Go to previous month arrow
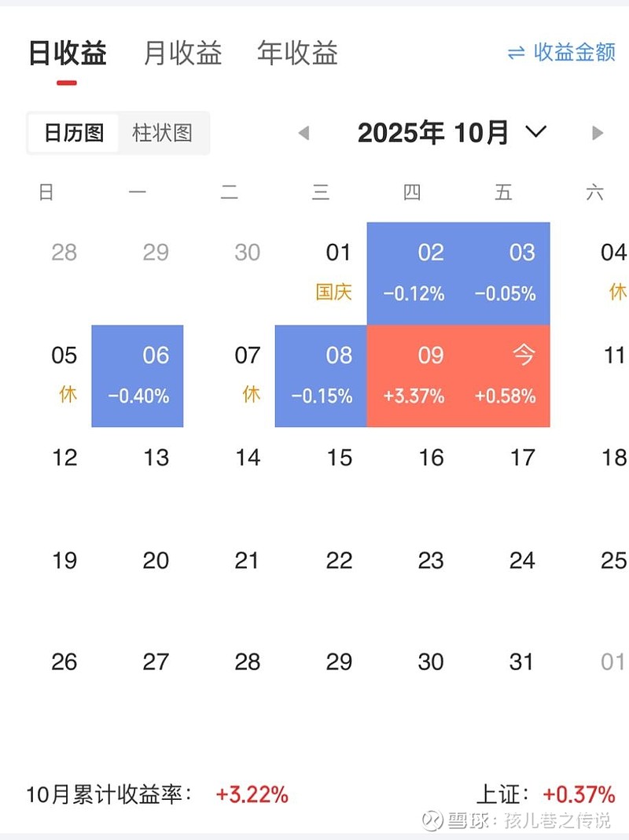The image size is (629, 840). point(304,133)
